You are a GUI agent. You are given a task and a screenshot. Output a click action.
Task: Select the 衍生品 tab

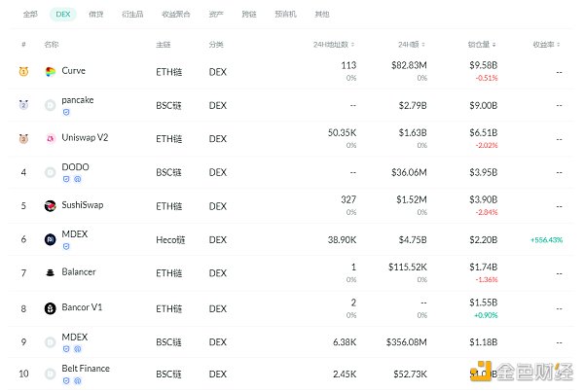[131, 15]
